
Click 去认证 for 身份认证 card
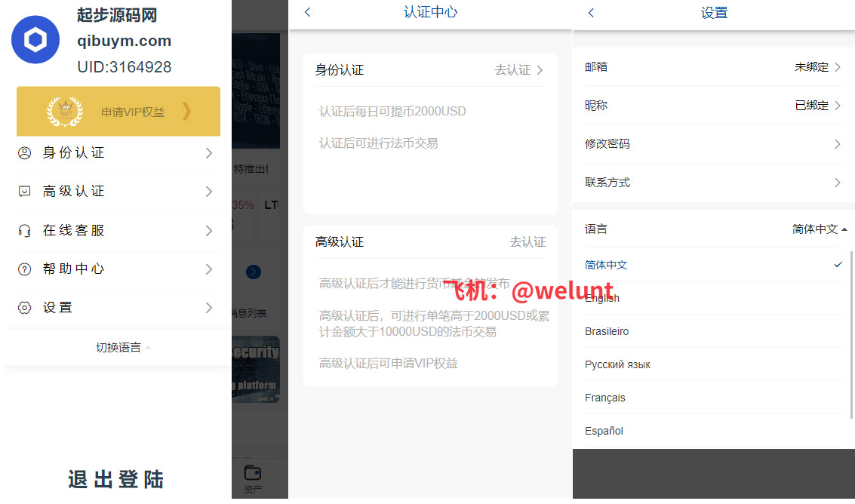[512, 70]
